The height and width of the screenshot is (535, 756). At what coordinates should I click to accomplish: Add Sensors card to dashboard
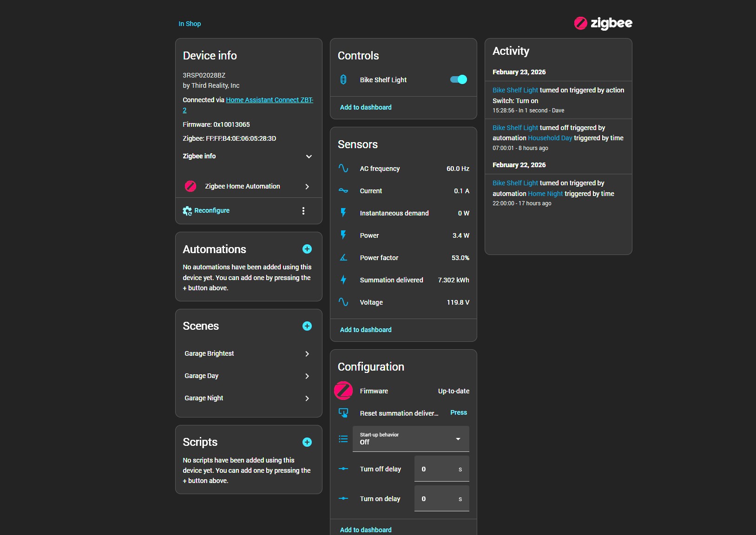click(x=366, y=330)
